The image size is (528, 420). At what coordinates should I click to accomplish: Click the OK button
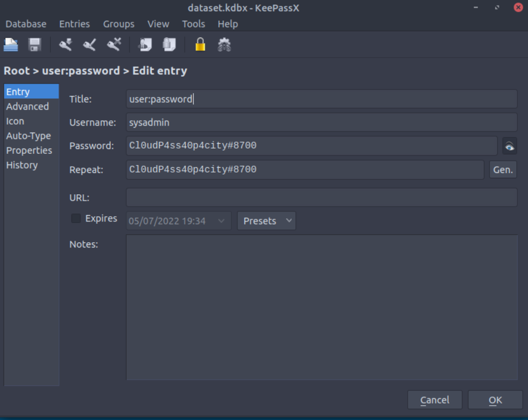(x=495, y=400)
